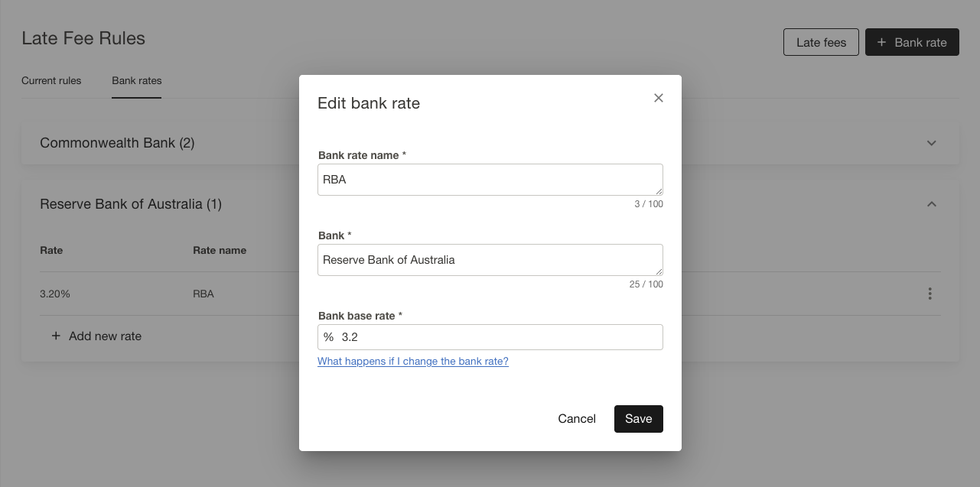Switch to the Current rules tab
The image size is (980, 487).
(51, 80)
